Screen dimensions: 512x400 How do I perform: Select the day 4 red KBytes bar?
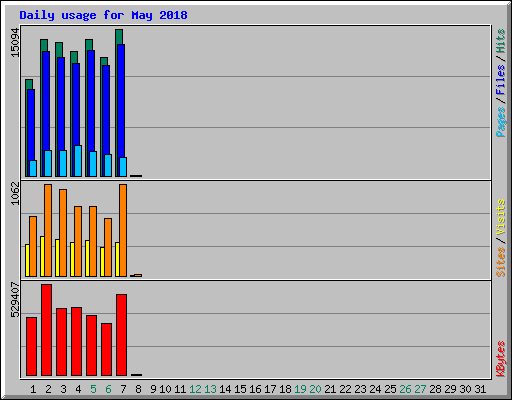point(76,342)
